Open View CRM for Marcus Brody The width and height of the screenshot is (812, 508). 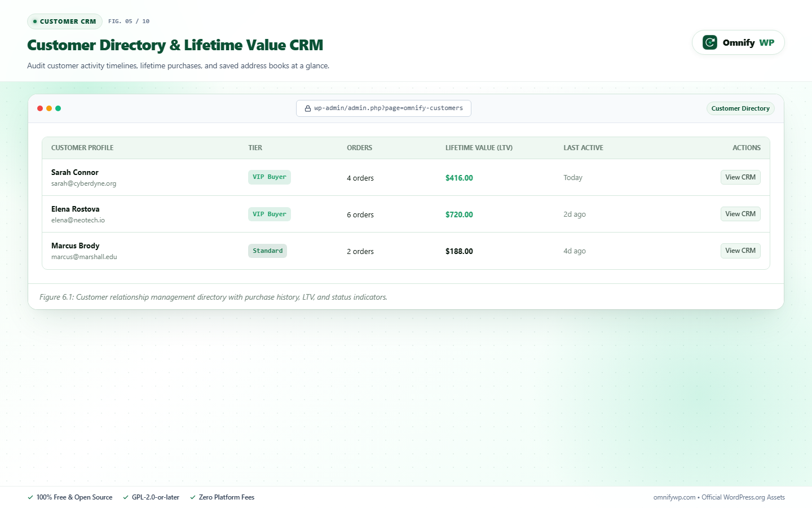tap(740, 251)
